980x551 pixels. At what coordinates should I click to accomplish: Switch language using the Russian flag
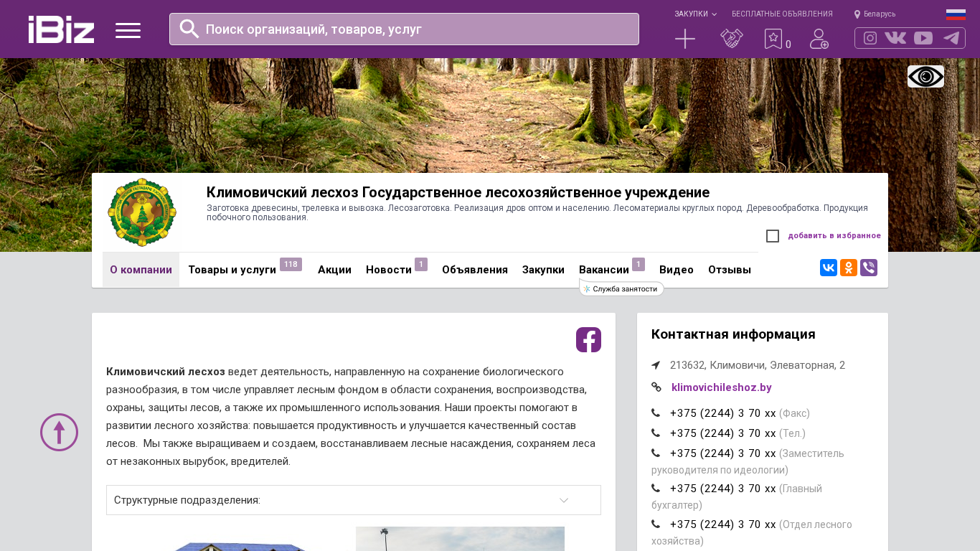(x=956, y=14)
